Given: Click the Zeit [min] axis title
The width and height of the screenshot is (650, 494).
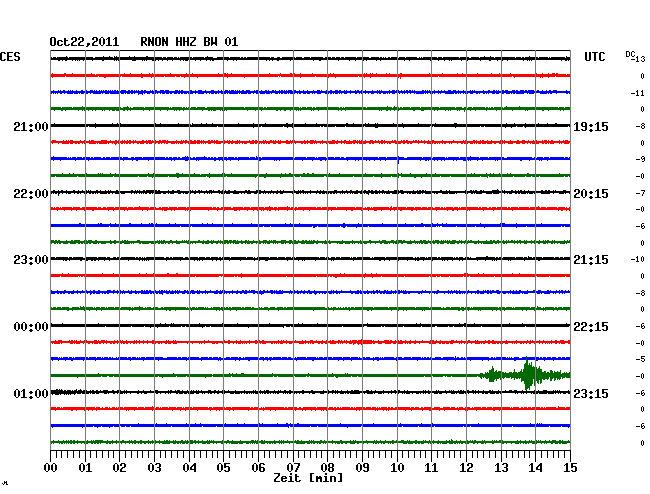Looking at the screenshot, I should click(308, 478).
